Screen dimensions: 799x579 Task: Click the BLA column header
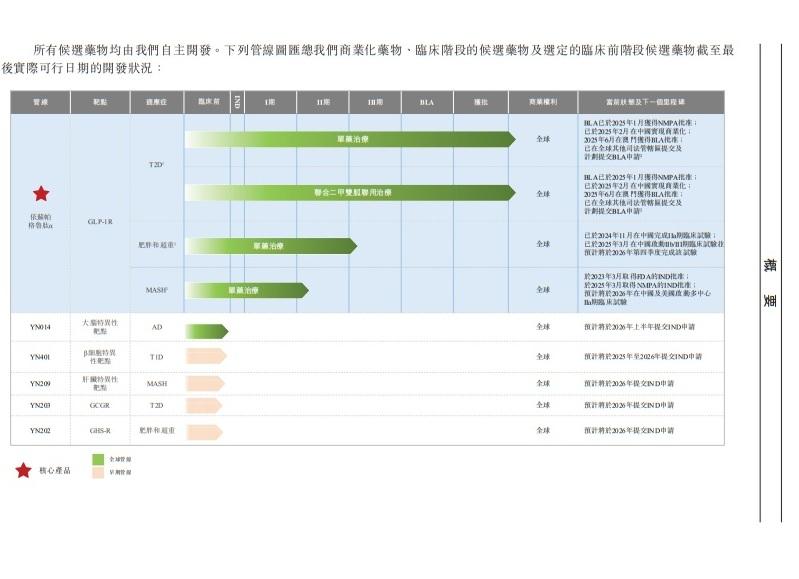426,102
